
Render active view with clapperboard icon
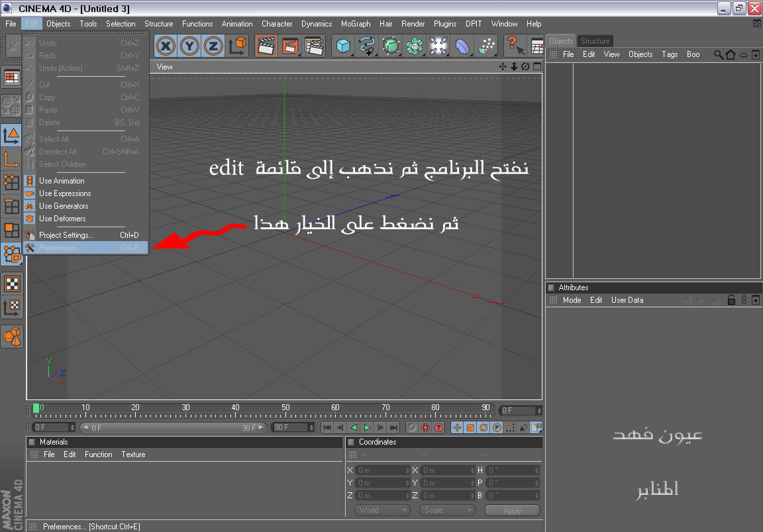pyautogui.click(x=266, y=46)
